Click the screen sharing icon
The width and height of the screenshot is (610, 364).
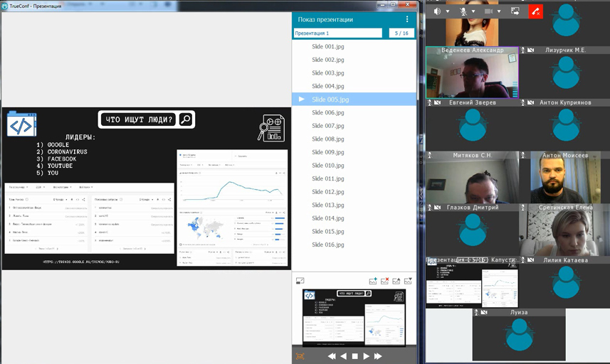(x=515, y=11)
